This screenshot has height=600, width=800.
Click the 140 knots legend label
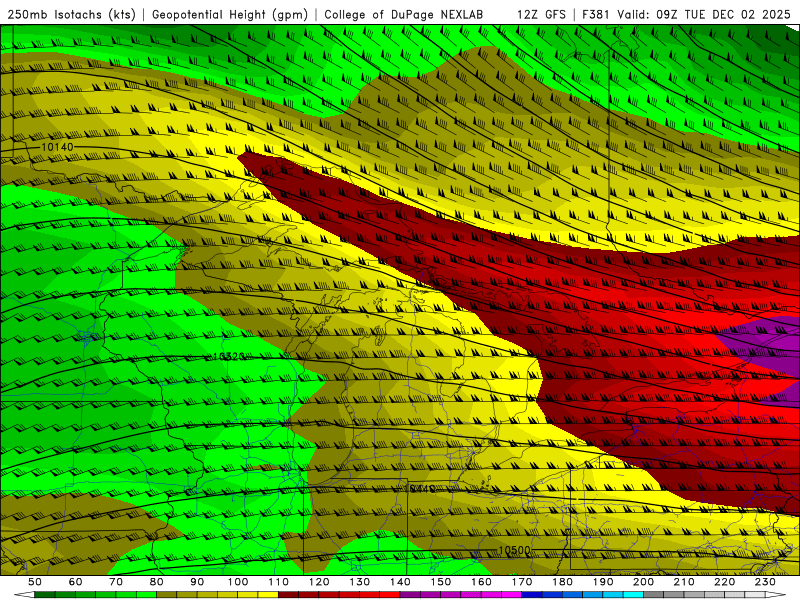coord(400,582)
